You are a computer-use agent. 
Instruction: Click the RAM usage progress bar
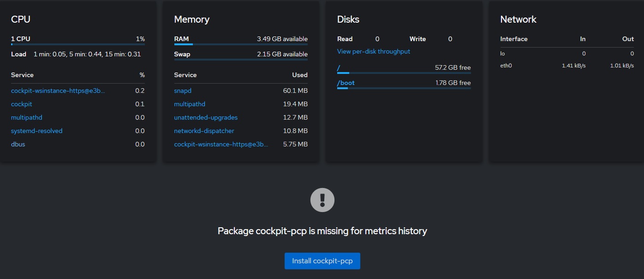(241, 45)
